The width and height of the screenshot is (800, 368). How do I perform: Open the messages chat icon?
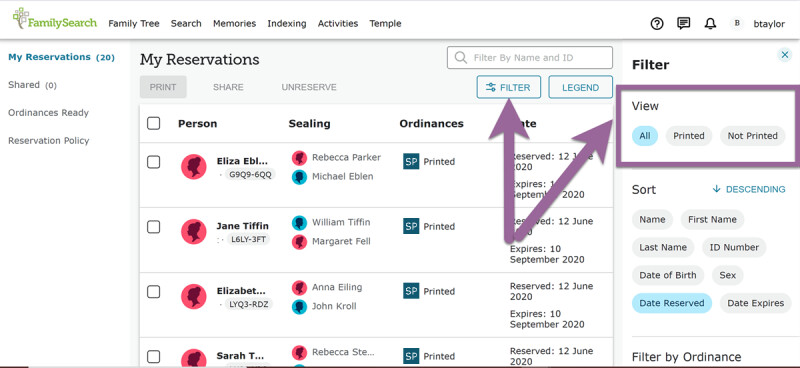tap(684, 23)
